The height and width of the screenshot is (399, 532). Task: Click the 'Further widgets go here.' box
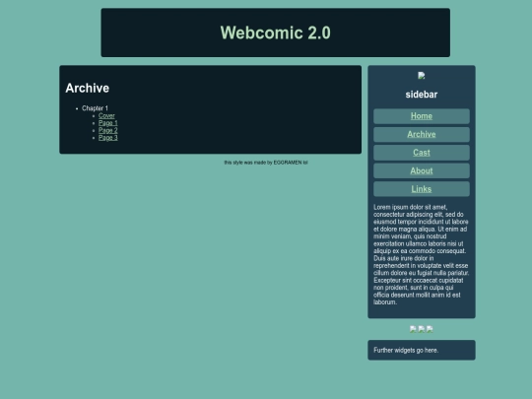(x=422, y=350)
